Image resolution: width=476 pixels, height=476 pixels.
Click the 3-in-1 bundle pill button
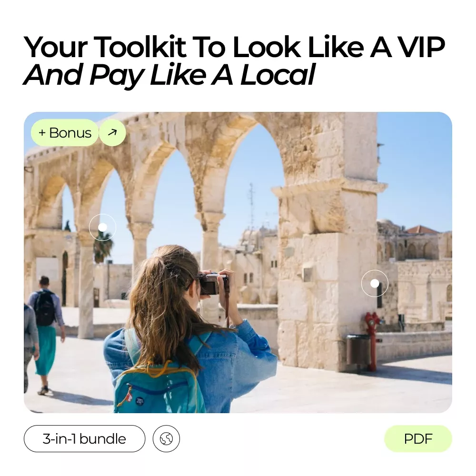(x=84, y=439)
